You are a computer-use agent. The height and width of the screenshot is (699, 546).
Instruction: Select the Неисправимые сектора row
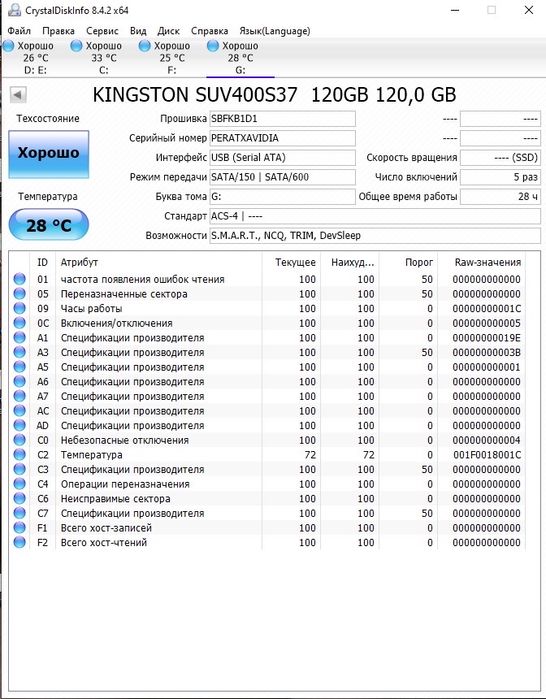click(267, 498)
